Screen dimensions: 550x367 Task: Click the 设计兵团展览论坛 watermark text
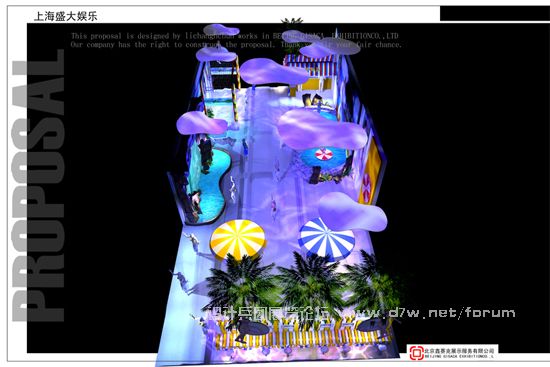pos(268,313)
